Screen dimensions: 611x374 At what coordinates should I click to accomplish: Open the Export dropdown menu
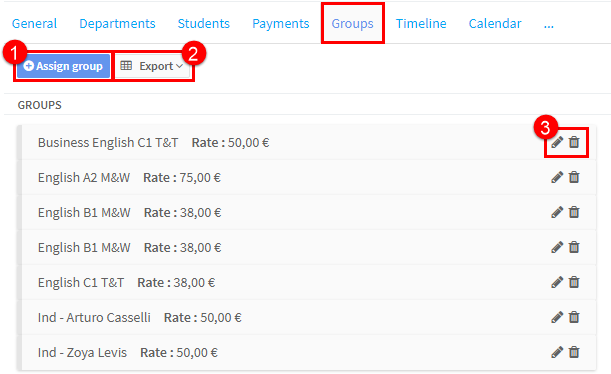pyautogui.click(x=152, y=66)
